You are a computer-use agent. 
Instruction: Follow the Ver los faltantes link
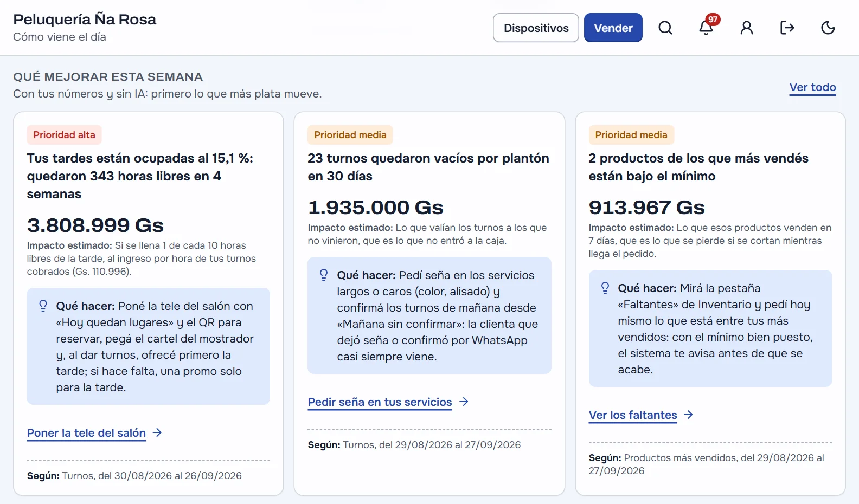tap(633, 415)
